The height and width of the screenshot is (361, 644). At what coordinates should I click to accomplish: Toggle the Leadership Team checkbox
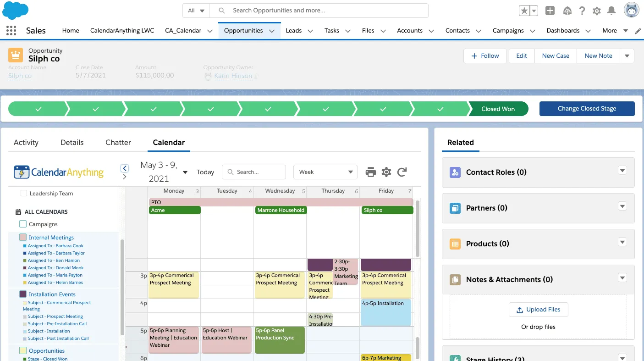[24, 194]
